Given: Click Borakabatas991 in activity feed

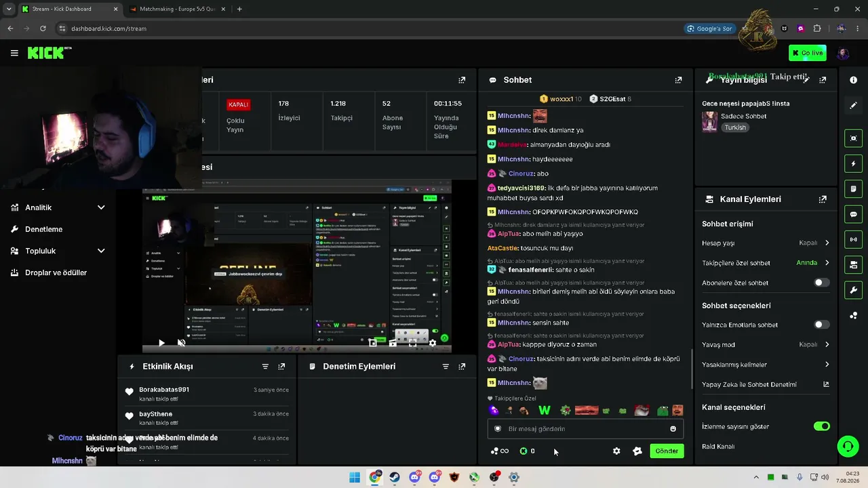Looking at the screenshot, I should coord(164,390).
